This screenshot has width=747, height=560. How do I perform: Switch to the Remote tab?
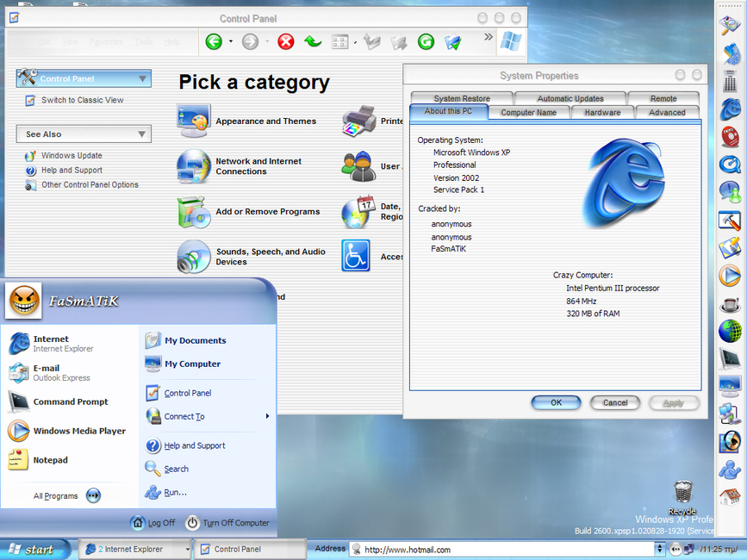tap(663, 98)
